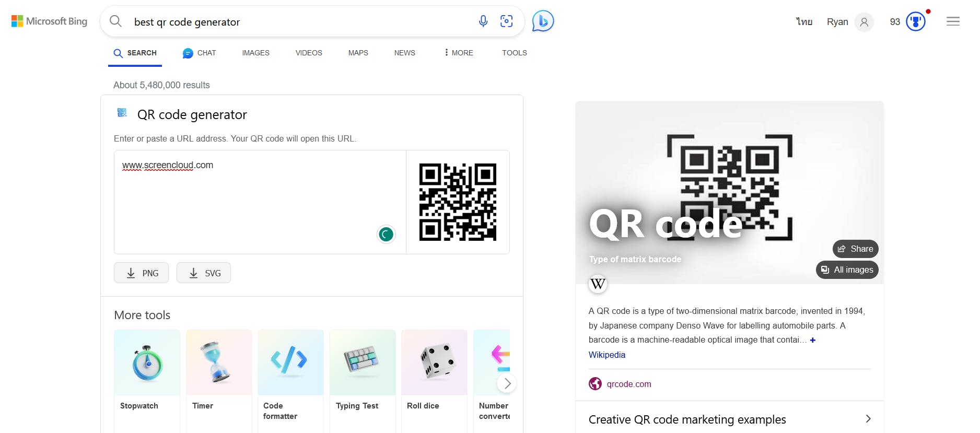Switch to the CHAT tab

(x=199, y=53)
